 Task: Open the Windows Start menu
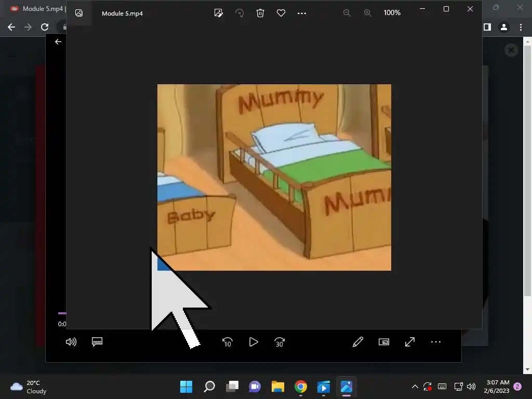click(186, 387)
